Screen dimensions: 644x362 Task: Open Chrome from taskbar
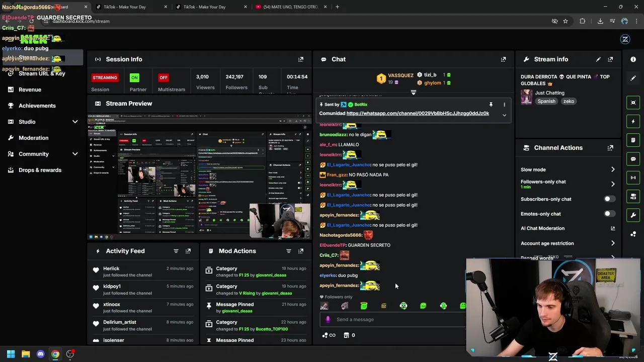click(55, 354)
